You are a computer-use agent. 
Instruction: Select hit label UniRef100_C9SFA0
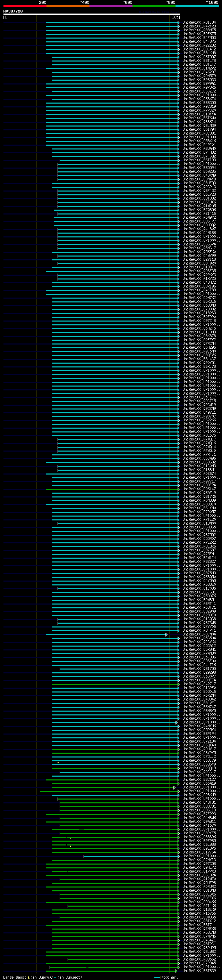pyautogui.click(x=199, y=661)
